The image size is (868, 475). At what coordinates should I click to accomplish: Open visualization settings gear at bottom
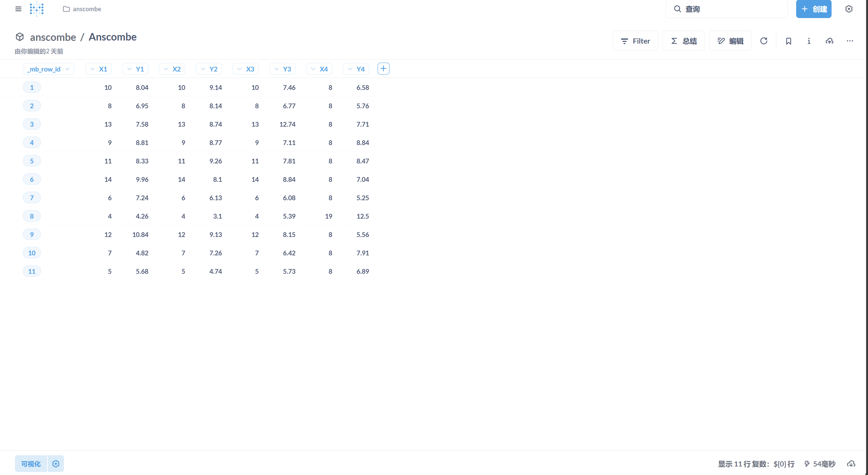(x=56, y=464)
